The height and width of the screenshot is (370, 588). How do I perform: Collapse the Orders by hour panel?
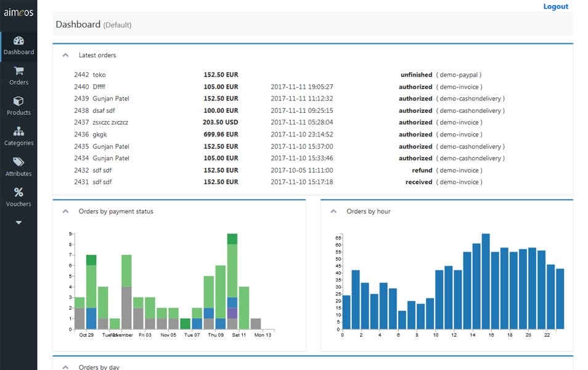(x=333, y=210)
